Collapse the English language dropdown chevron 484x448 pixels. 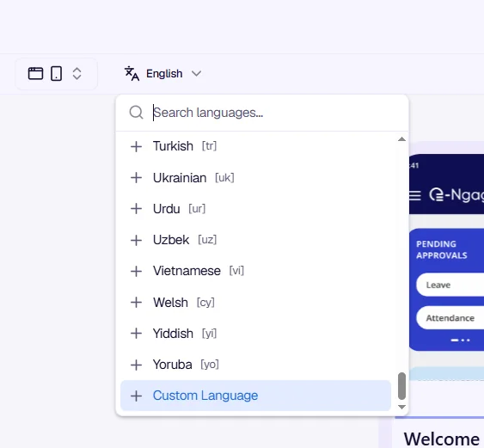tap(196, 74)
